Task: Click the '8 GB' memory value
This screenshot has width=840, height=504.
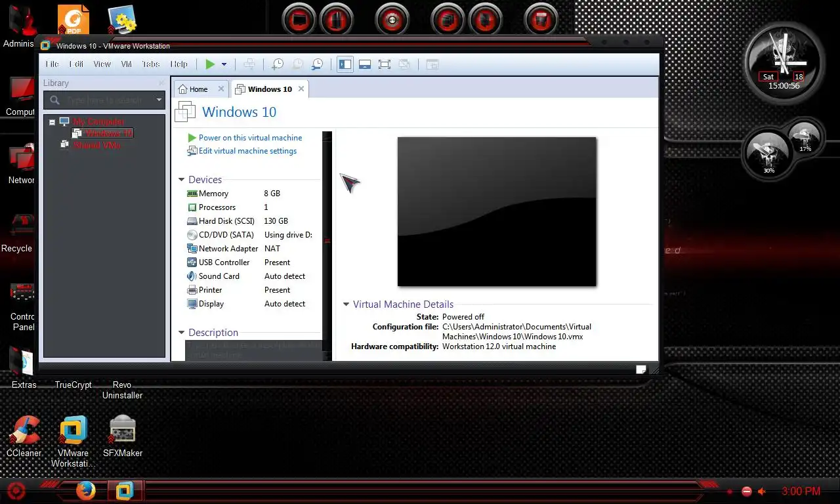Action: pos(272,194)
